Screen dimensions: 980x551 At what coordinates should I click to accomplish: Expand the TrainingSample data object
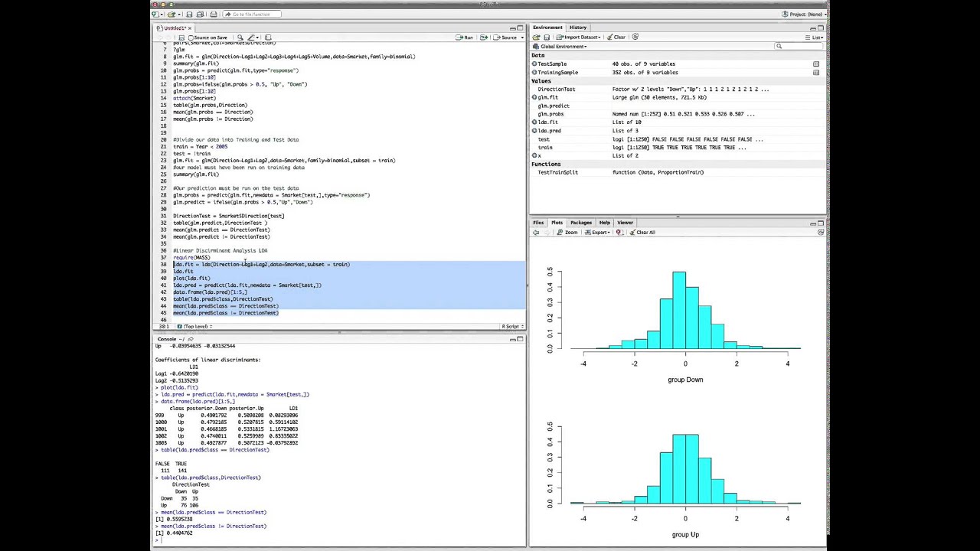[x=534, y=73]
